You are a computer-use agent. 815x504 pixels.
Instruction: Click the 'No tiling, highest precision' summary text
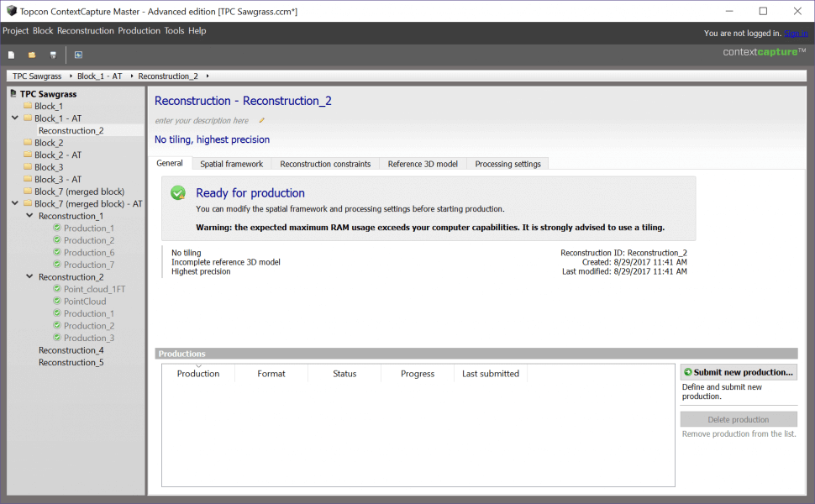click(212, 139)
